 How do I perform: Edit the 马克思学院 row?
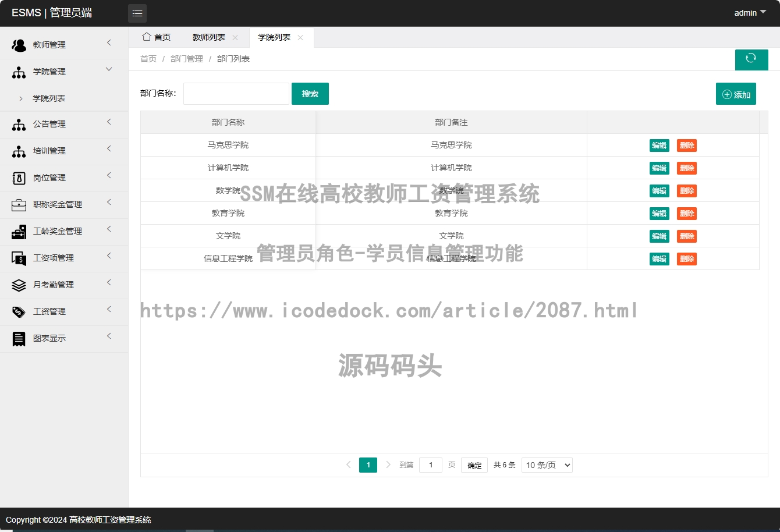[660, 146]
